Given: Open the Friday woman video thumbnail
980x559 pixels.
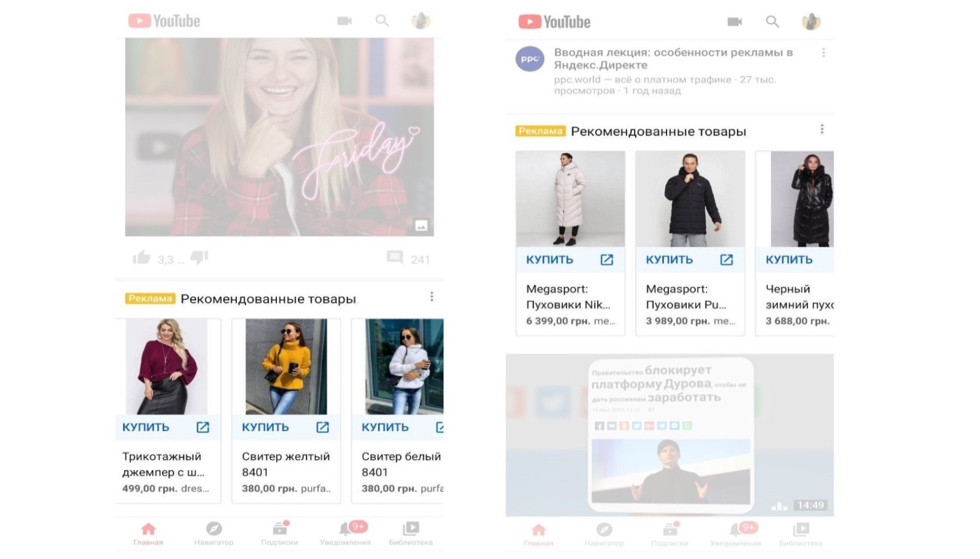Looking at the screenshot, I should click(279, 137).
